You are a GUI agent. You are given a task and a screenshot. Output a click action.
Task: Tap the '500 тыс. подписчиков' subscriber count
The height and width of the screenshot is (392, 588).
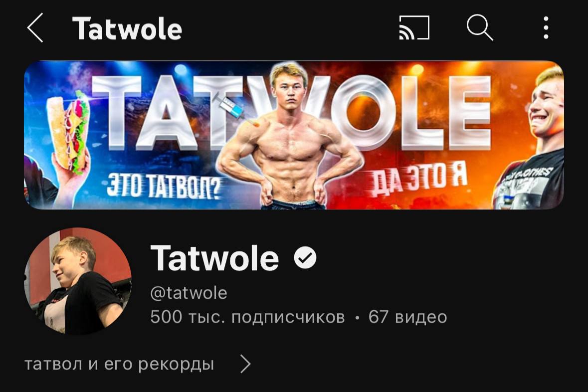click(247, 317)
